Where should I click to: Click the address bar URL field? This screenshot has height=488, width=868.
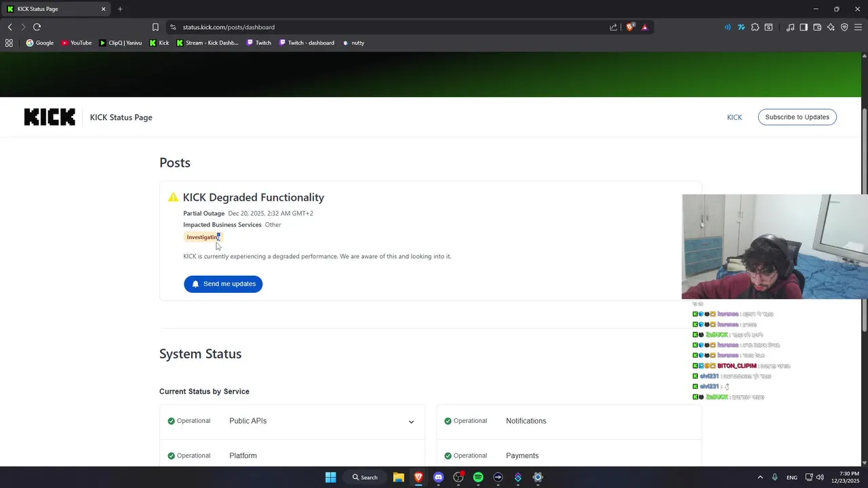tap(387, 27)
